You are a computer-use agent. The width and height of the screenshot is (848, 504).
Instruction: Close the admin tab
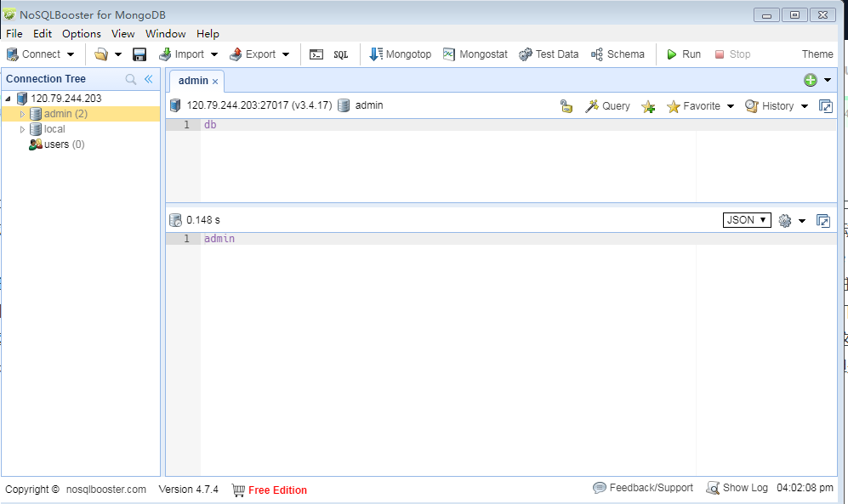[x=215, y=82]
